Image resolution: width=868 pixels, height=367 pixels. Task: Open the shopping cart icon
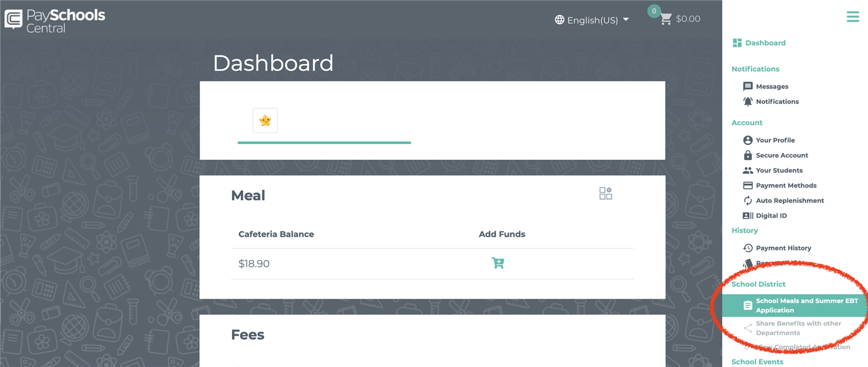point(666,19)
